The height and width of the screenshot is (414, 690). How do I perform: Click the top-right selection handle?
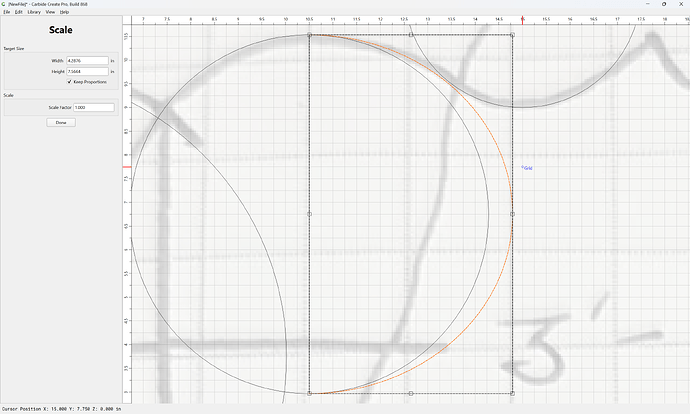point(512,35)
